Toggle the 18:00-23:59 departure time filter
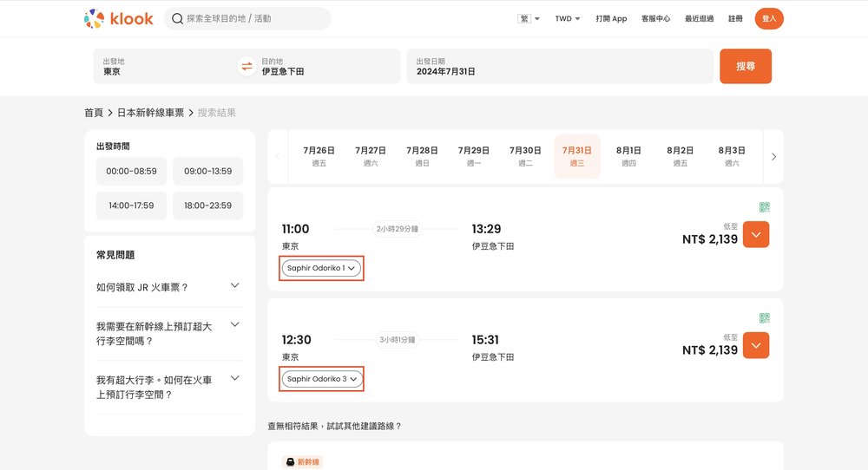The image size is (868, 470). pyautogui.click(x=207, y=206)
